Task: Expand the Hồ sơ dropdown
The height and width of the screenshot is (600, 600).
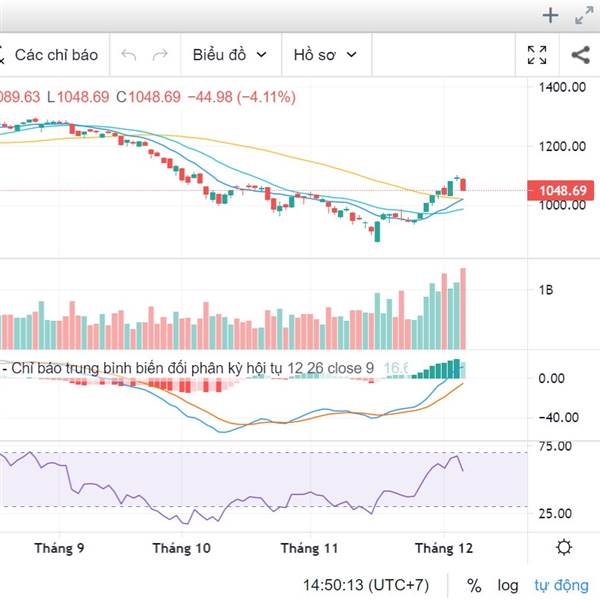Action: tap(325, 55)
